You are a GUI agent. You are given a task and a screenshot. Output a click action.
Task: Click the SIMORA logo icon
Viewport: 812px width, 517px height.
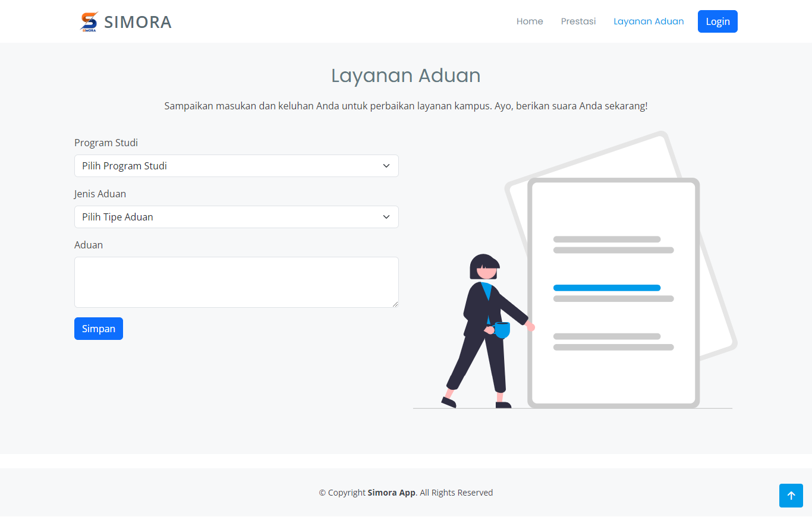(89, 21)
